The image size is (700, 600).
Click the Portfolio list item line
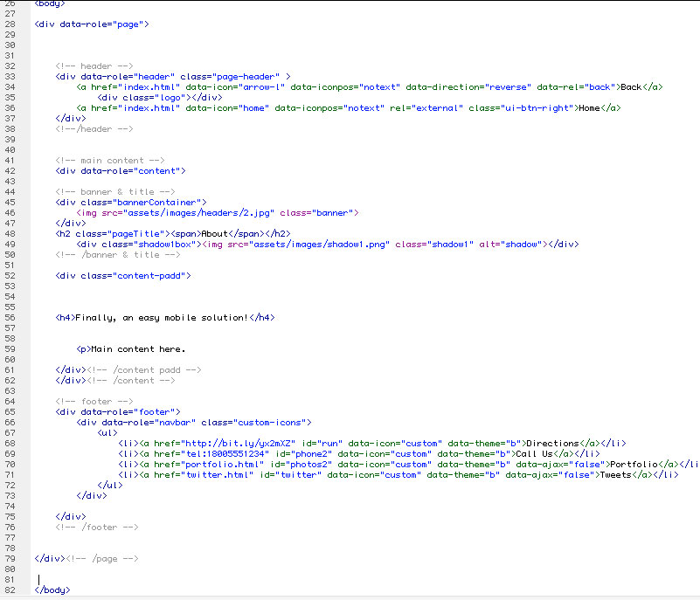(408, 465)
